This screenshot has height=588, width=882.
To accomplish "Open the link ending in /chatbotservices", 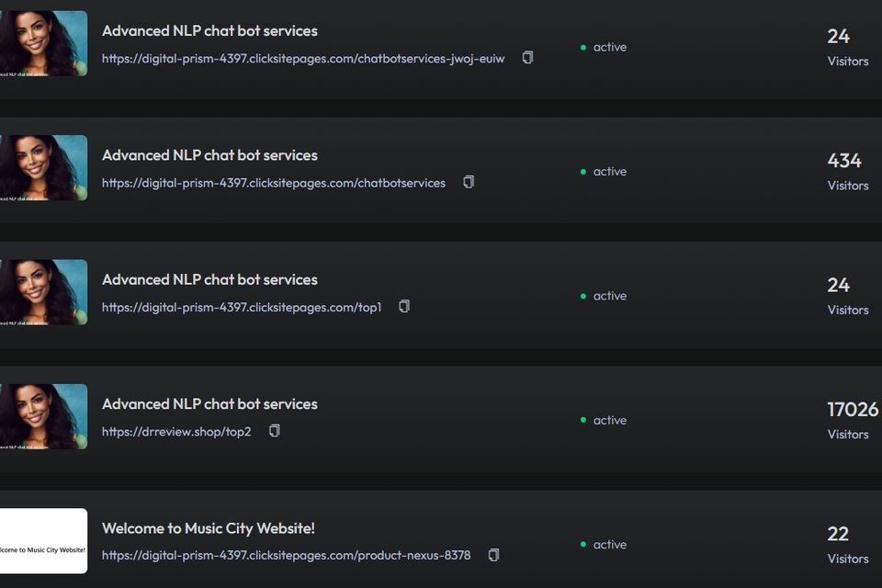I will 274,183.
